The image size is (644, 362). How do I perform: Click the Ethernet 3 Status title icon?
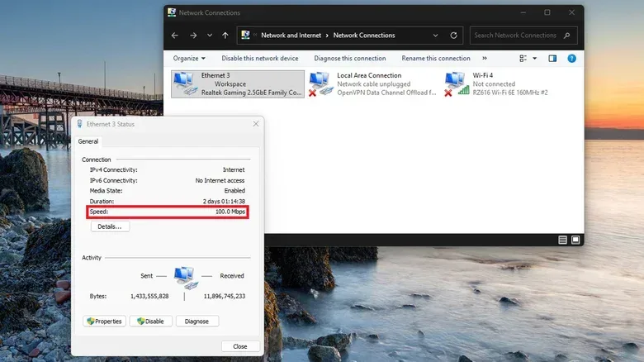tap(80, 124)
